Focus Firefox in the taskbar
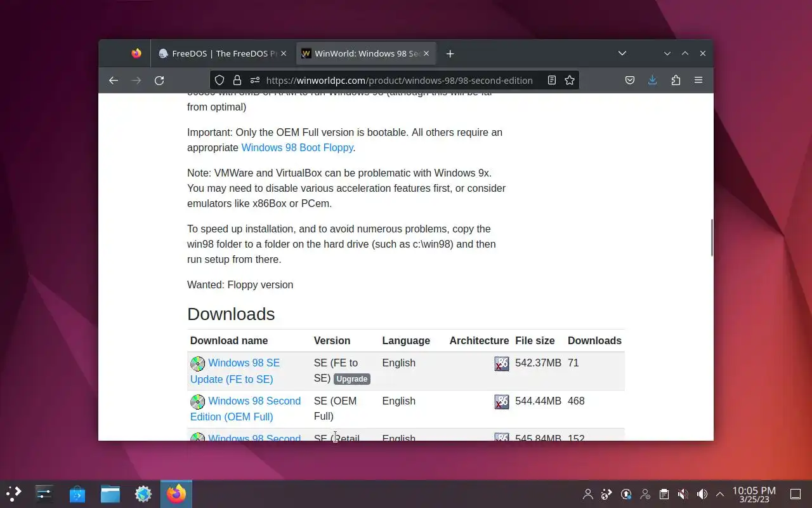This screenshot has width=812, height=508. (176, 493)
